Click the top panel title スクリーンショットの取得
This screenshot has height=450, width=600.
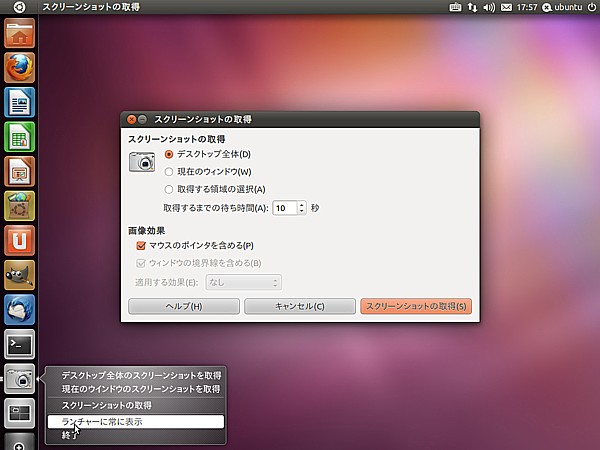click(x=91, y=7)
